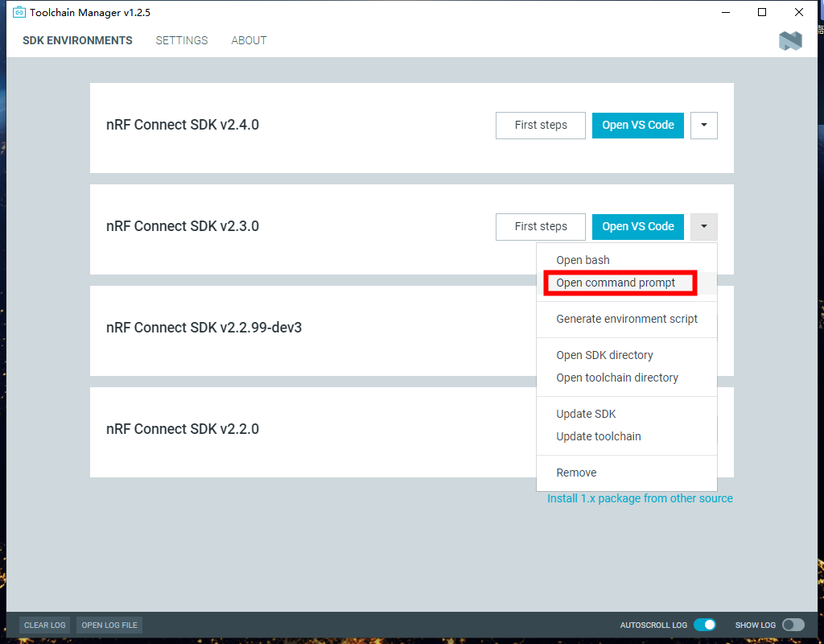Click First steps for SDK v2.4.0
The width and height of the screenshot is (824, 644).
pos(540,126)
